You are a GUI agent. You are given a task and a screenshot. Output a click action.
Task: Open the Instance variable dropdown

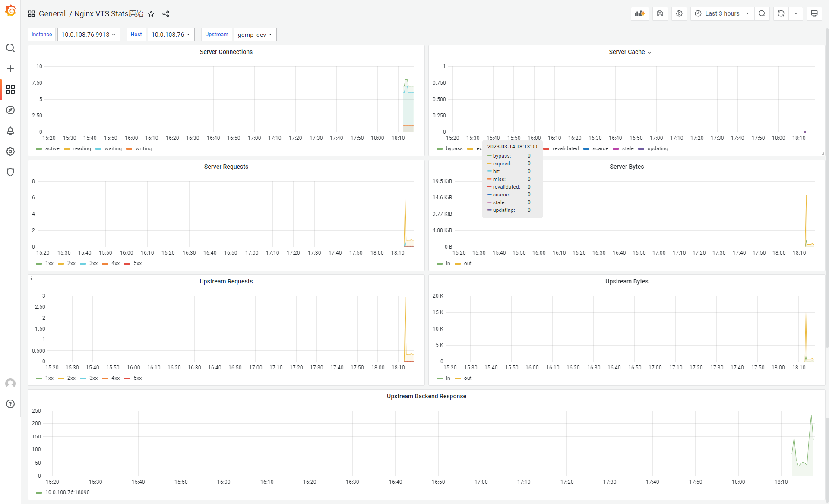pos(89,35)
